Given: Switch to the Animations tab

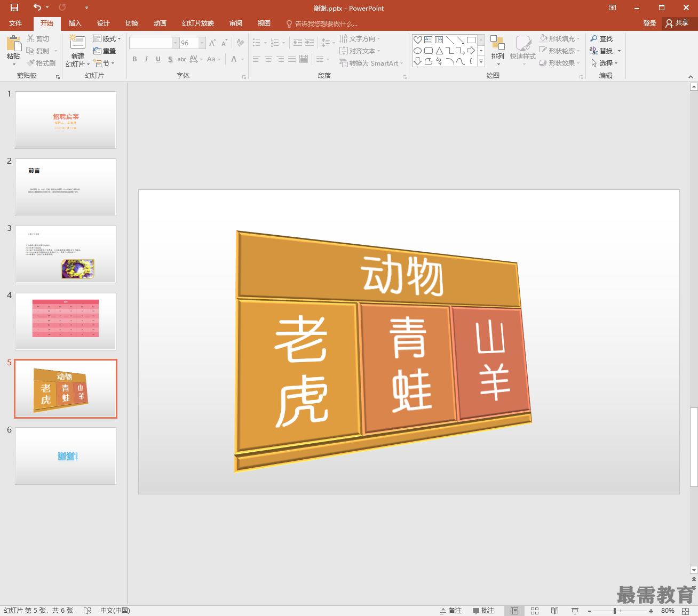Looking at the screenshot, I should pos(160,23).
